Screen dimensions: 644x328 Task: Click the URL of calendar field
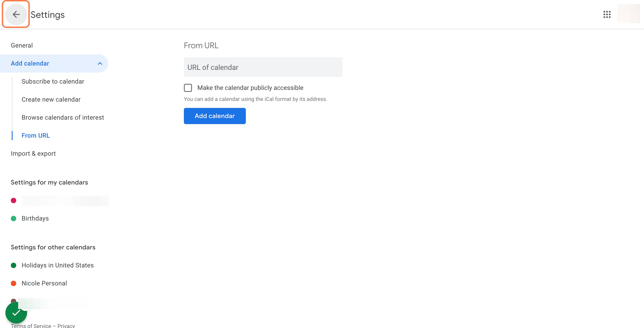tap(263, 67)
